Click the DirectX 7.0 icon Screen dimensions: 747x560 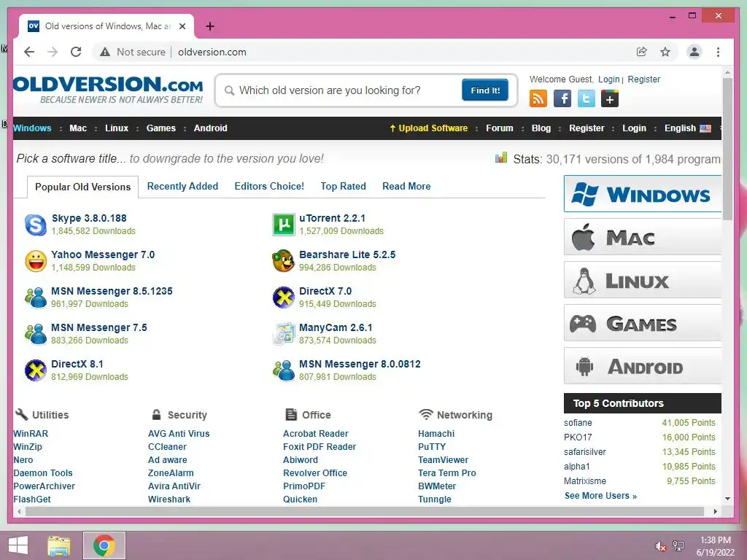(x=284, y=297)
